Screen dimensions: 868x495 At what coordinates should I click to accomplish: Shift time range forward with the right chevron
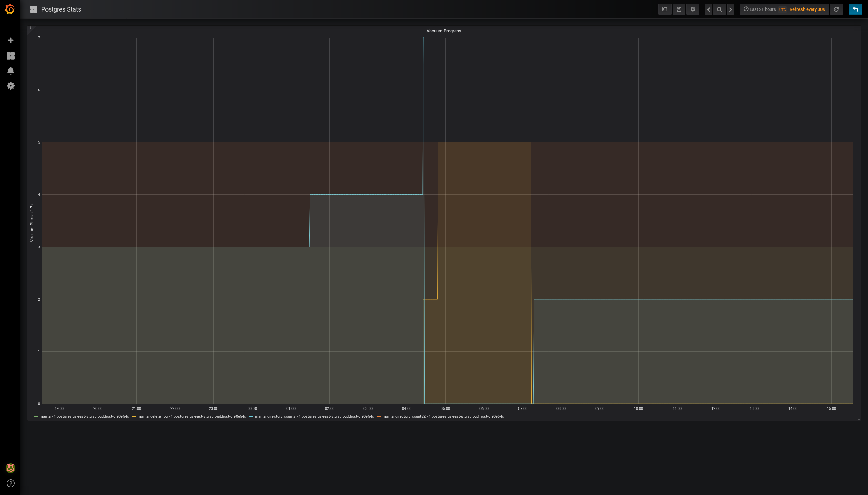point(730,9)
